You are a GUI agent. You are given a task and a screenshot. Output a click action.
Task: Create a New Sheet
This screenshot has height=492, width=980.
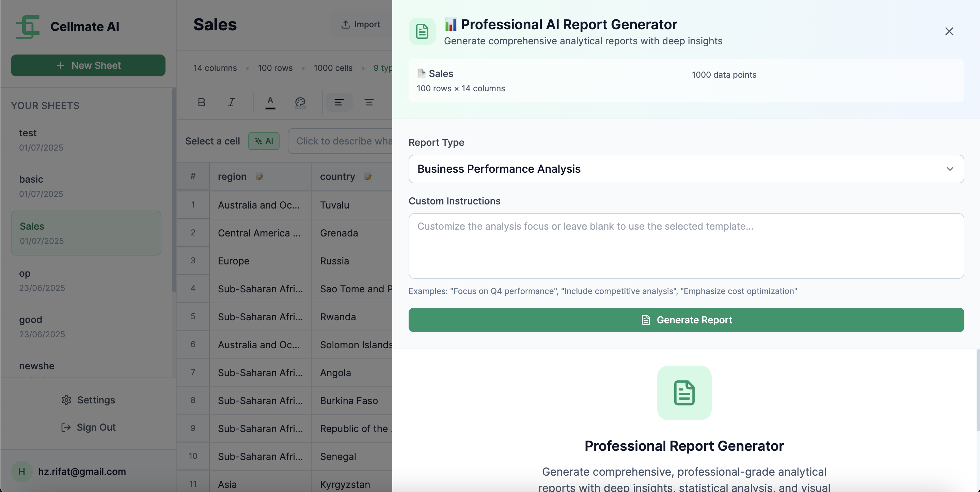pos(88,65)
